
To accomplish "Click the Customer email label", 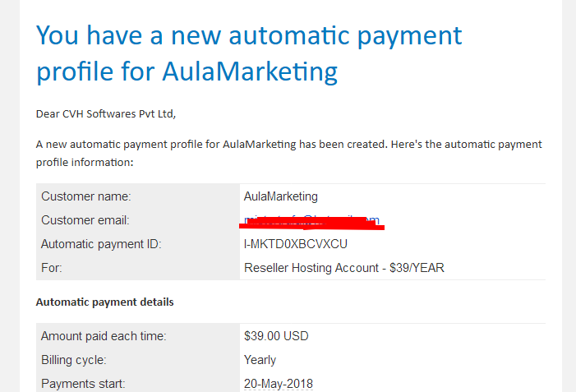I will 85,220.
